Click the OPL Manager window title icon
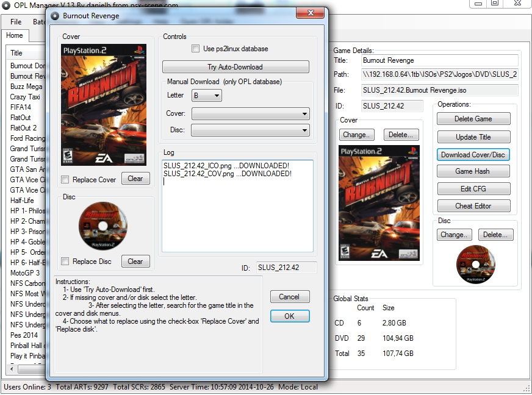This screenshot has height=395, width=532. point(6,5)
